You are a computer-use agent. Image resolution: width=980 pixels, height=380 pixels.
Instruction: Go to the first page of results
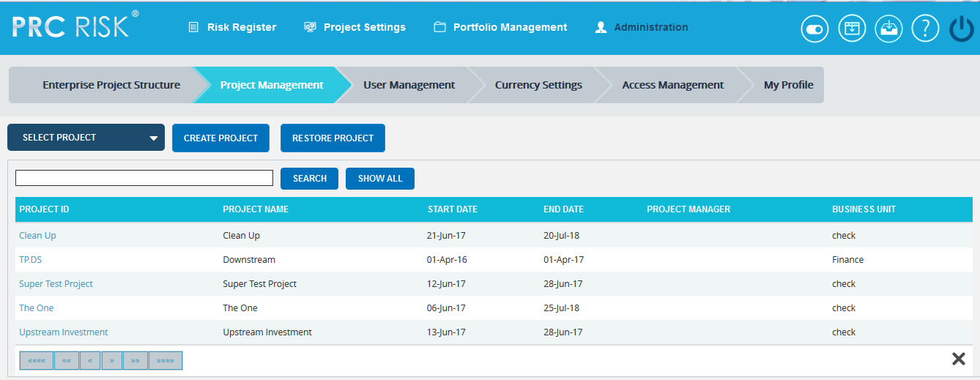coord(36,360)
